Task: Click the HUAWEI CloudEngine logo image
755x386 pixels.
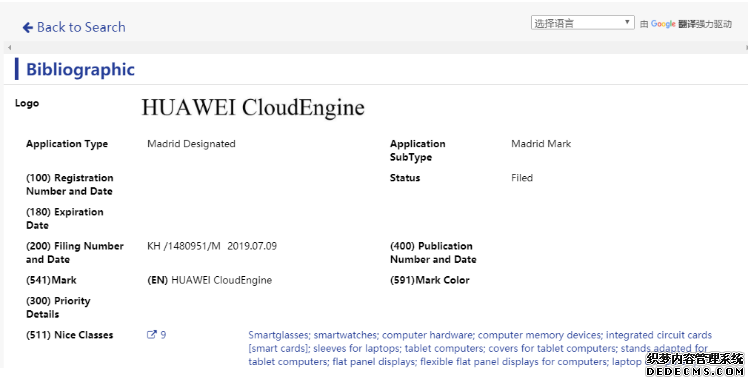Action: click(x=253, y=107)
